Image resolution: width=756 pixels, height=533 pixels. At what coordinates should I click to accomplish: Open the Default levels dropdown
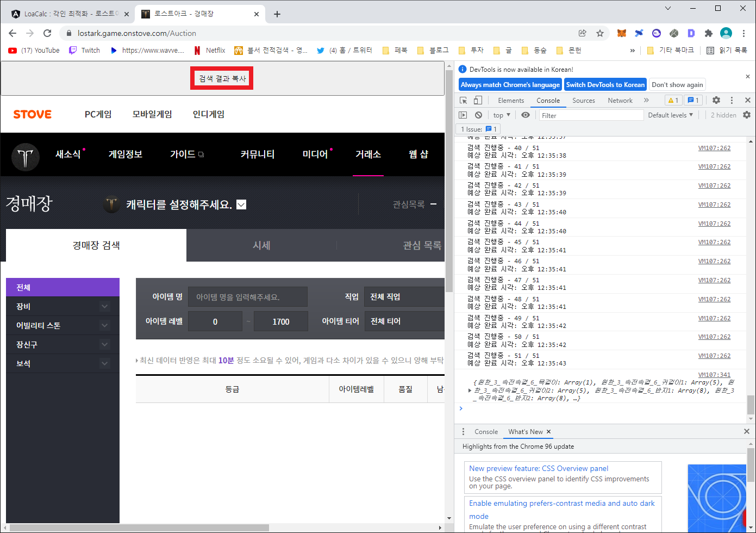[670, 115]
